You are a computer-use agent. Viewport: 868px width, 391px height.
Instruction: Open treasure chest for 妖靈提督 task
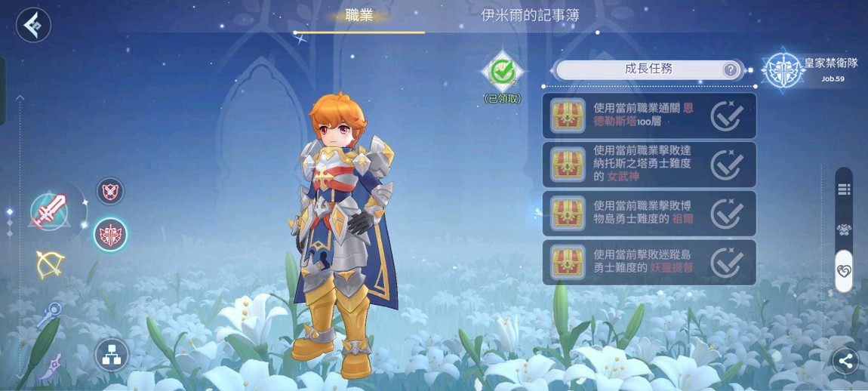[568, 262]
